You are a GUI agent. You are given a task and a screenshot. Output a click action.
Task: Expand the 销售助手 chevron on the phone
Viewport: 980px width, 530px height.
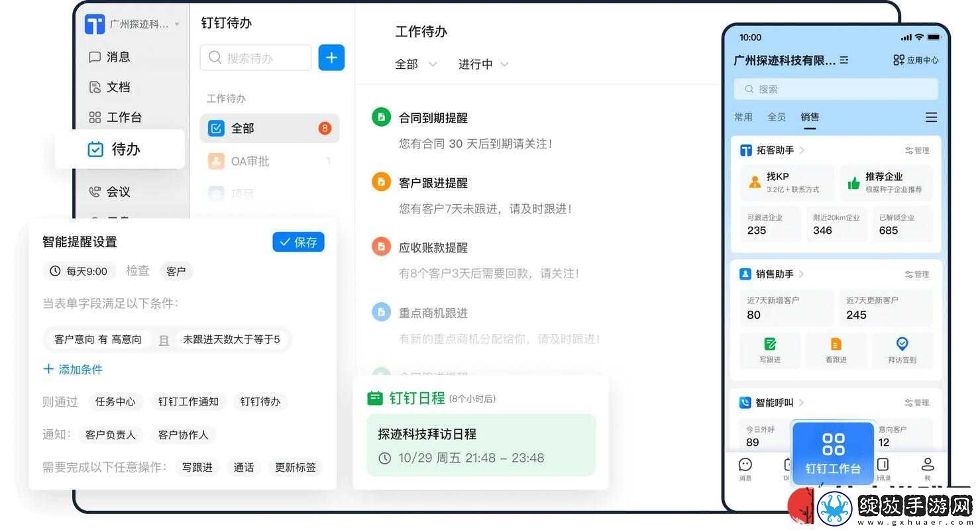tap(802, 274)
